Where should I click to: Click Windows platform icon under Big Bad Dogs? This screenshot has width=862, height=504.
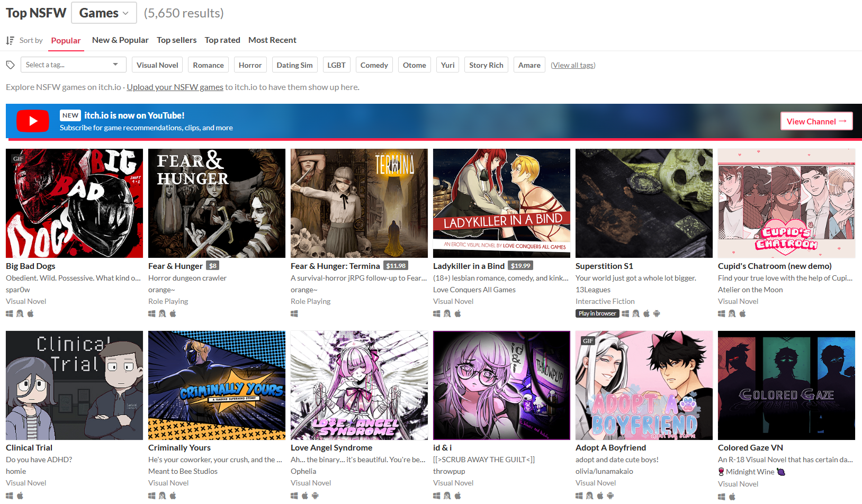[x=10, y=313]
